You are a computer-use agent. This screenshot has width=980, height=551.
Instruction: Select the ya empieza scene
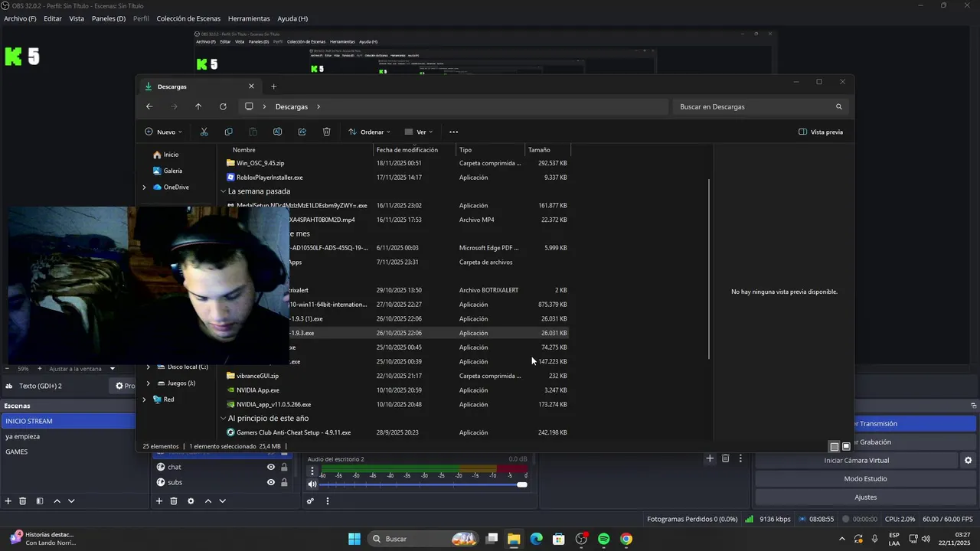coord(67,436)
